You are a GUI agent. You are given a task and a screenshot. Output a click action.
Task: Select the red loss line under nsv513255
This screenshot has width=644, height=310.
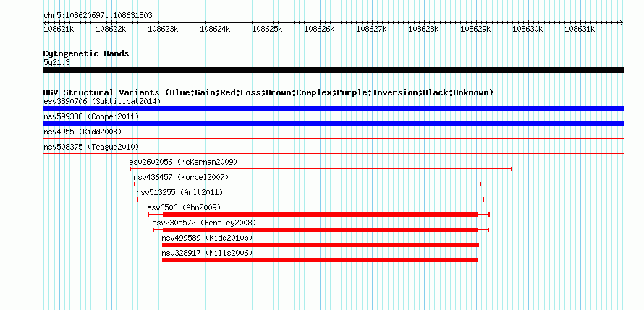[x=310, y=199]
